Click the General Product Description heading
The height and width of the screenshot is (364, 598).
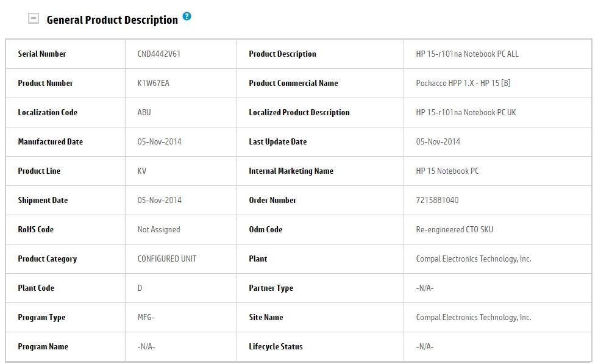click(x=112, y=20)
